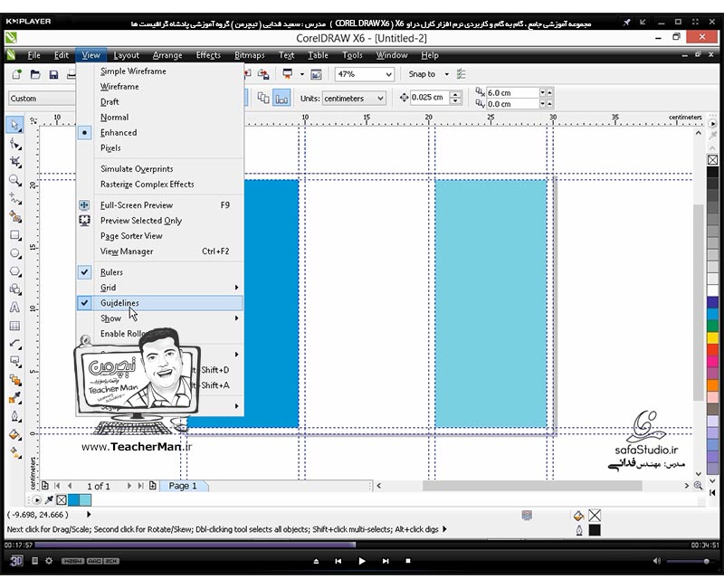Open snapping options icon beside Snap to
The height and width of the screenshot is (588, 724).
tap(461, 74)
